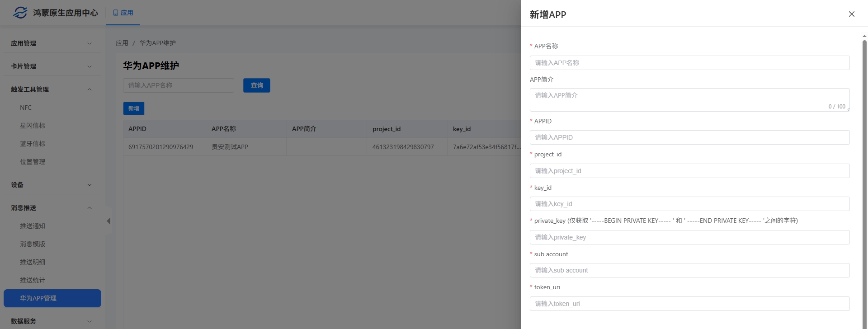Collapse the 触发工具管理 menu chevron

pos(90,89)
